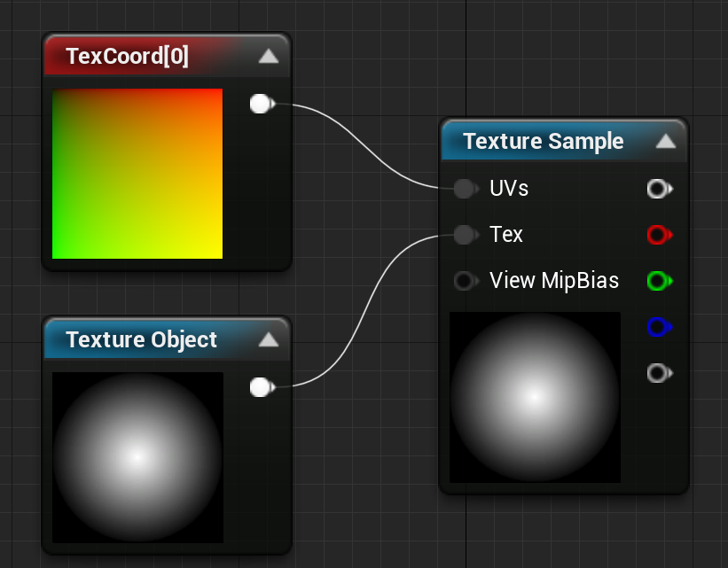Click the green channel output pin
This screenshot has width=728, height=568.
(x=660, y=281)
